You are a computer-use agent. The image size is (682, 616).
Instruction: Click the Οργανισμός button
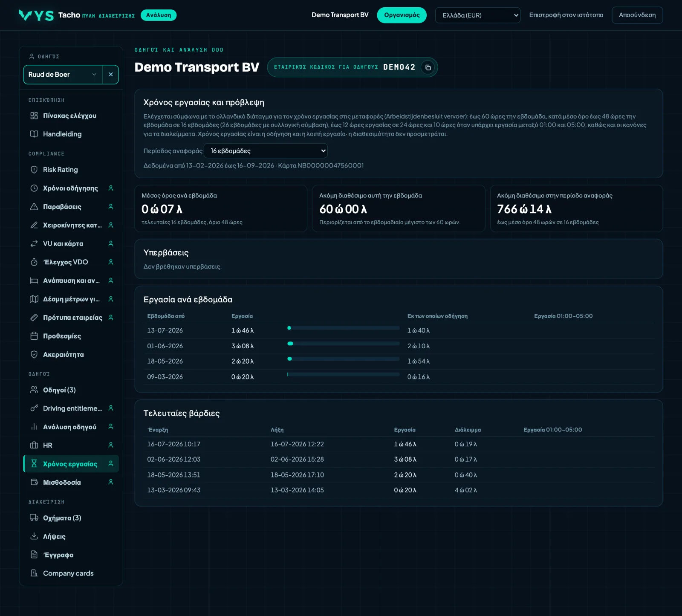point(402,15)
